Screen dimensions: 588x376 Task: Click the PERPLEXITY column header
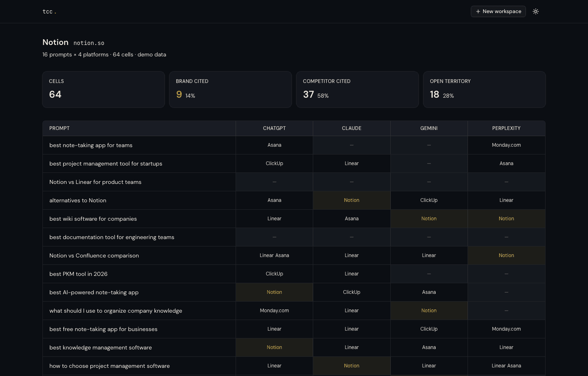coord(506,128)
